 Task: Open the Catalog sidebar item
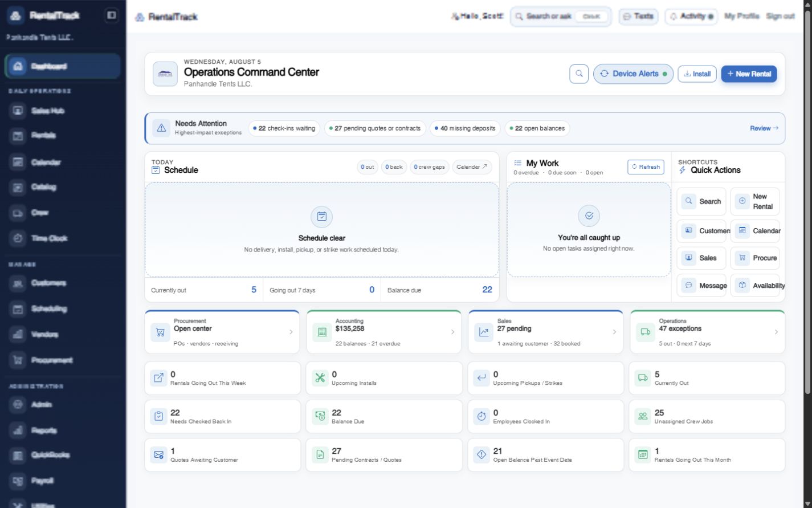pyautogui.click(x=63, y=187)
